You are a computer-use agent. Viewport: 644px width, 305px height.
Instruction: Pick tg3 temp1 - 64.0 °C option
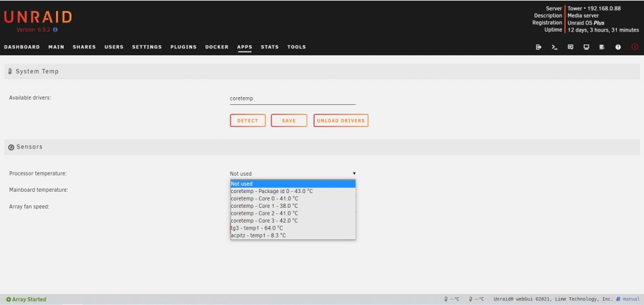point(293,228)
